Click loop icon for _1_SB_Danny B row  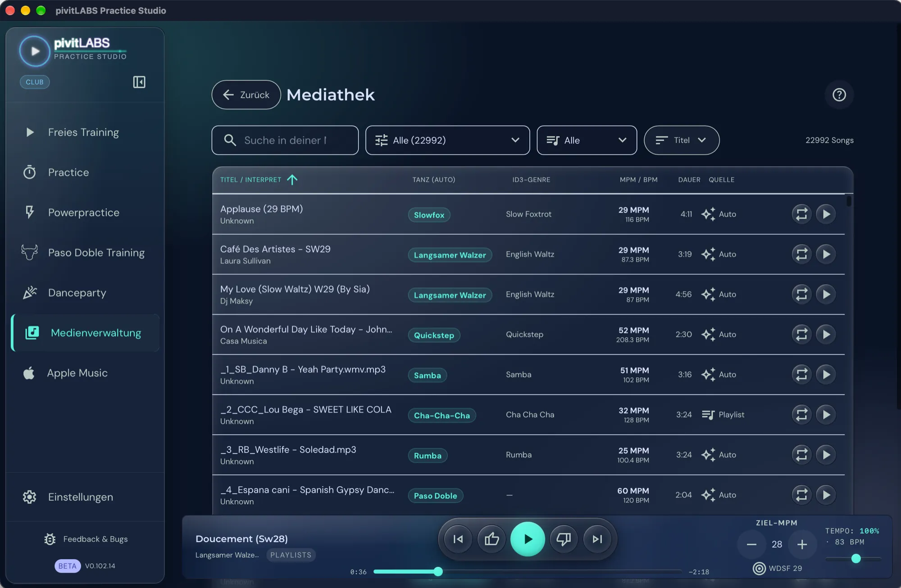click(801, 374)
